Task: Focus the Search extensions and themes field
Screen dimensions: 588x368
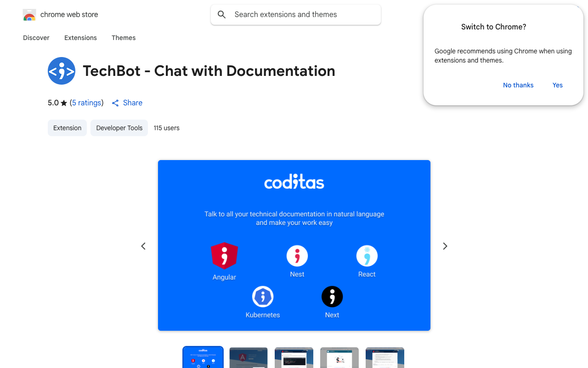Action: tap(296, 15)
